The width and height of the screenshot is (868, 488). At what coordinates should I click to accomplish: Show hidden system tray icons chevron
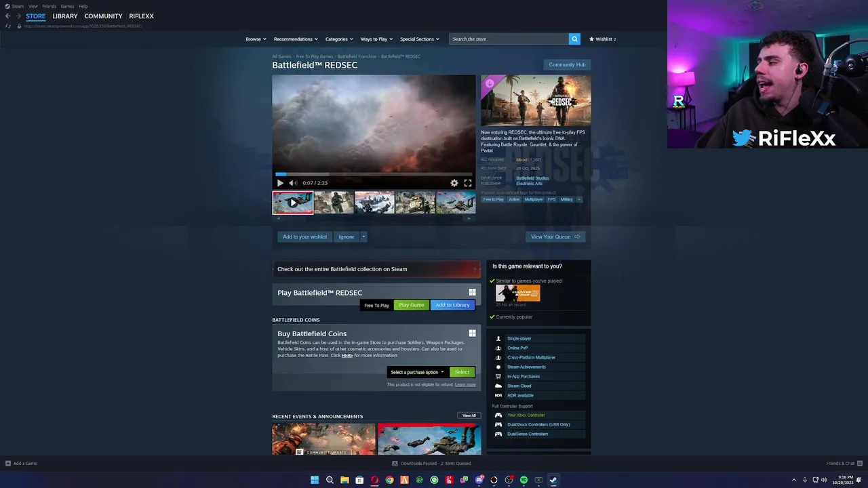pyautogui.click(x=794, y=480)
